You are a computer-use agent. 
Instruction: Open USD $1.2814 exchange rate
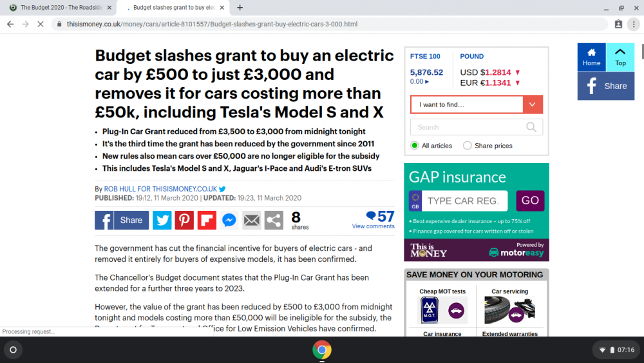490,72
